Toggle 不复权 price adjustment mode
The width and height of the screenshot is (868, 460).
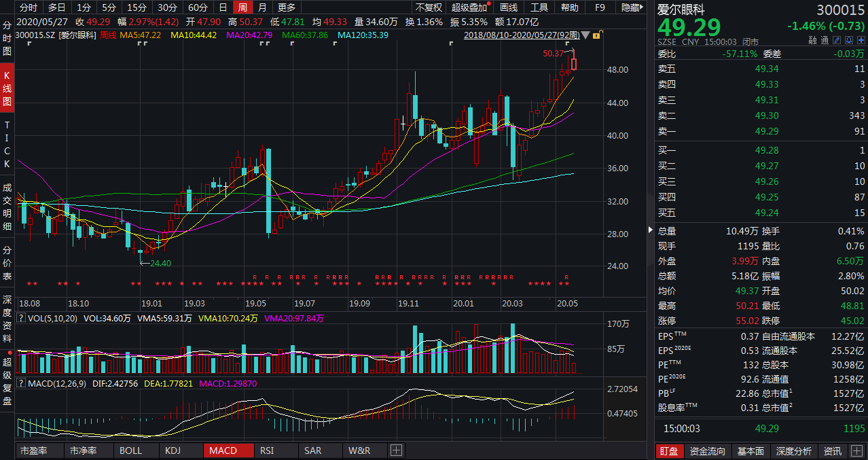pyautogui.click(x=429, y=7)
